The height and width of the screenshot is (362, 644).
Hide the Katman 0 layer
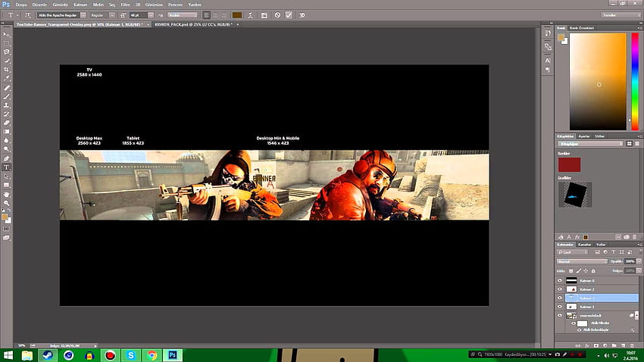[559, 280]
